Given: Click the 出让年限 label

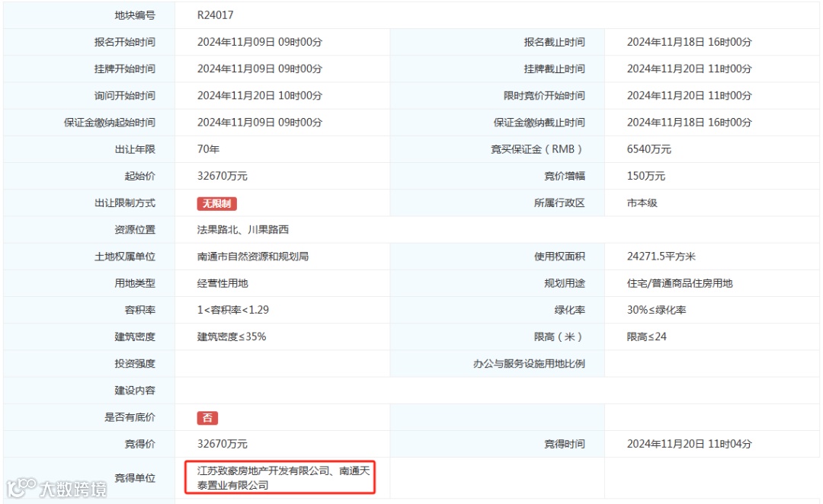Looking at the screenshot, I should pos(135,149).
